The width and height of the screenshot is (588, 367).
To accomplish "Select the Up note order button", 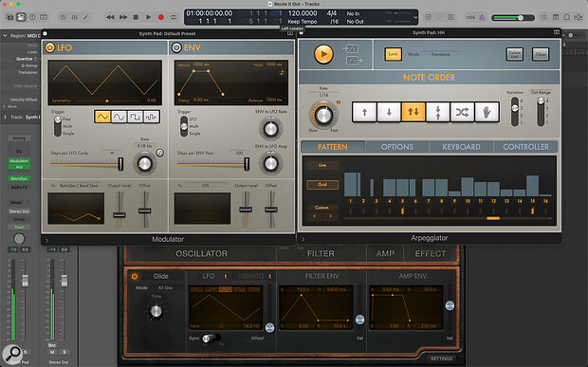I will 364,112.
